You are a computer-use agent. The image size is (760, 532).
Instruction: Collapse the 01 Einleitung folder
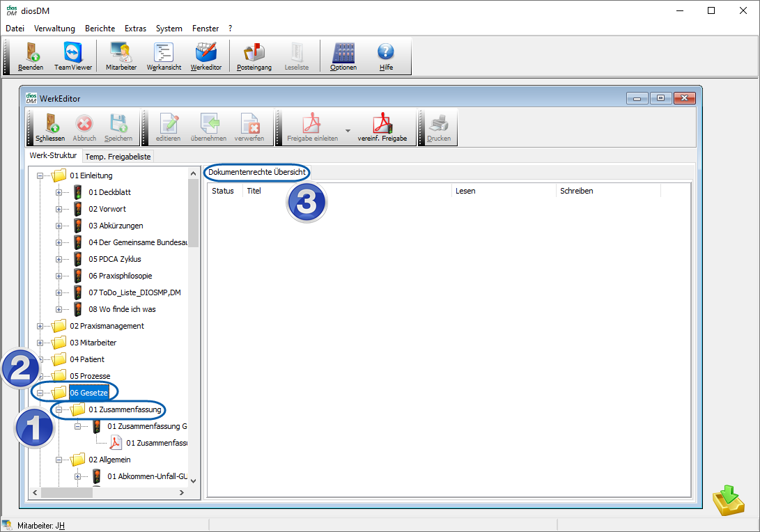pos(40,175)
